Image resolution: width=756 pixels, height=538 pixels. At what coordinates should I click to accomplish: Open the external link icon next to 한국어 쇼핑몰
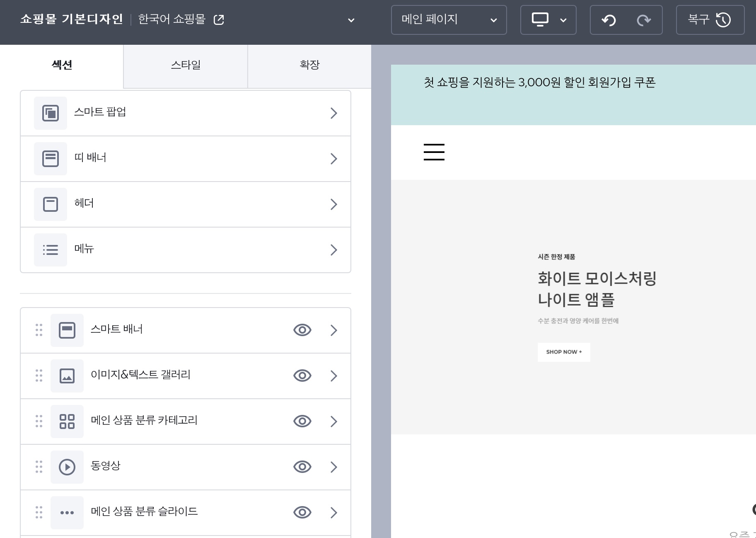tap(219, 19)
